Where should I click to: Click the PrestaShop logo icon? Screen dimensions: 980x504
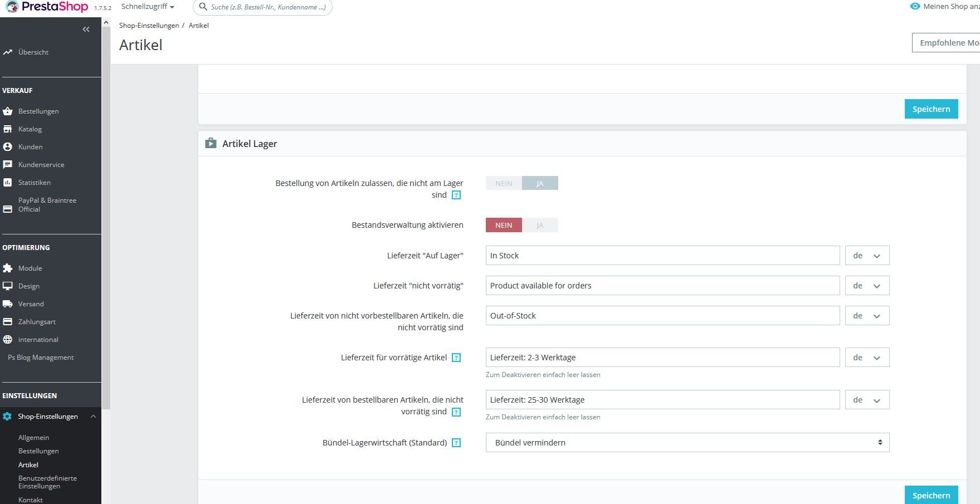11,7
